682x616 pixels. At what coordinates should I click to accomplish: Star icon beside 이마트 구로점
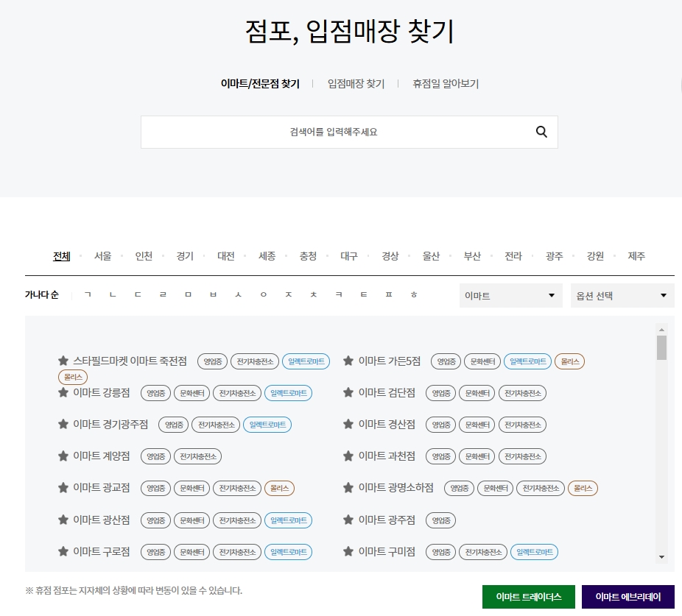click(x=63, y=551)
